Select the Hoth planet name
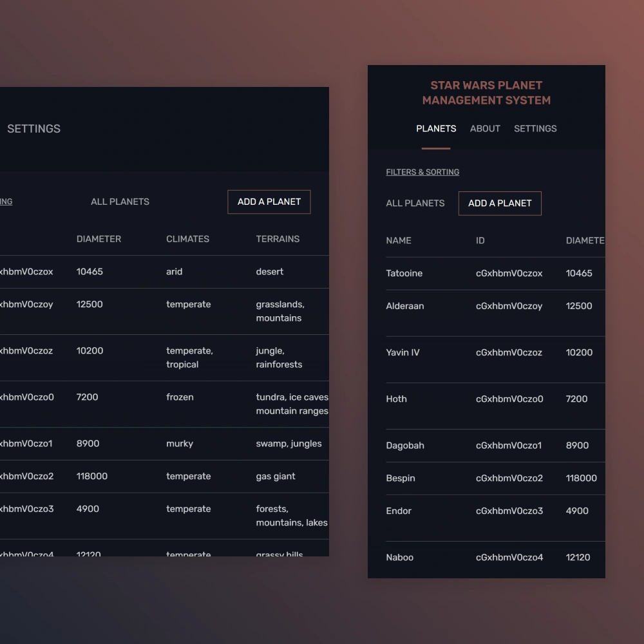Screen dimensions: 644x644 pyautogui.click(x=396, y=399)
